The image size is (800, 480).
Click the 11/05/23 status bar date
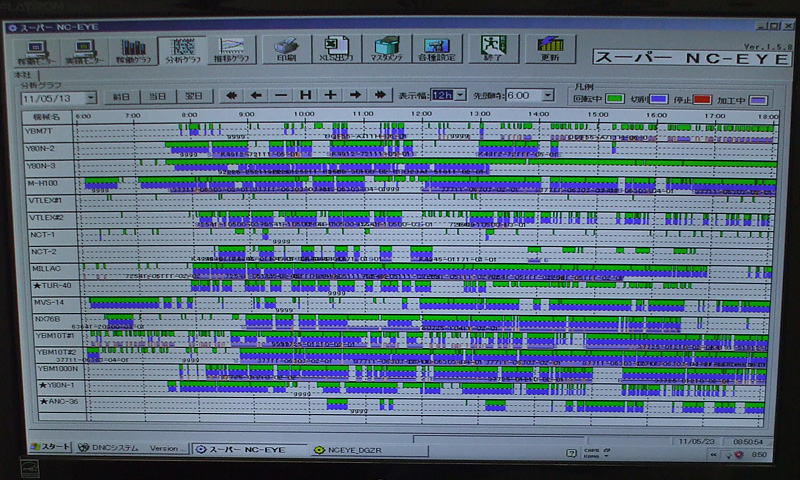tap(697, 442)
